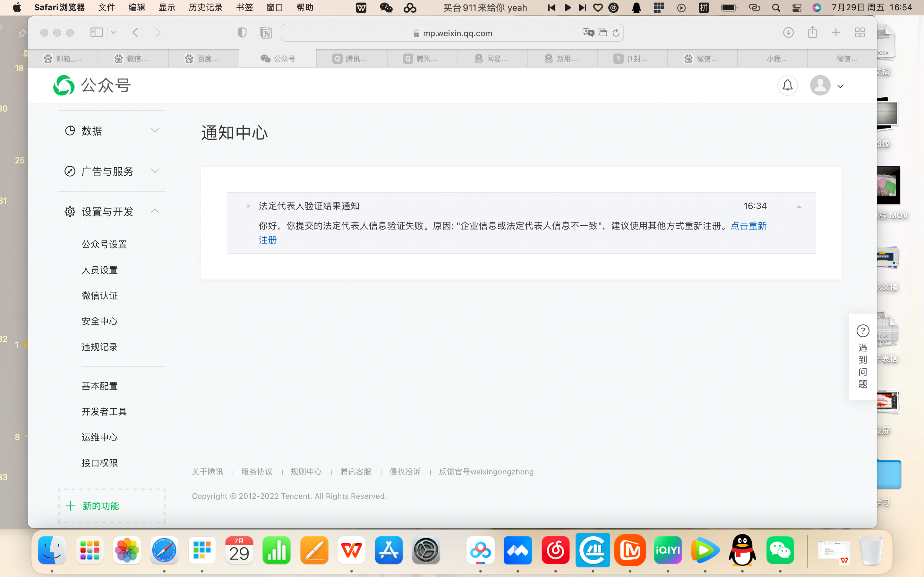This screenshot has height=577, width=924.
Task: Show tab overview grid icon
Action: click(860, 33)
